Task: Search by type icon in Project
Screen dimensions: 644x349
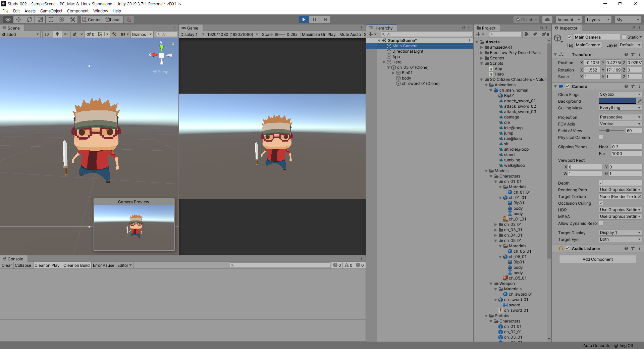Action: click(x=527, y=34)
